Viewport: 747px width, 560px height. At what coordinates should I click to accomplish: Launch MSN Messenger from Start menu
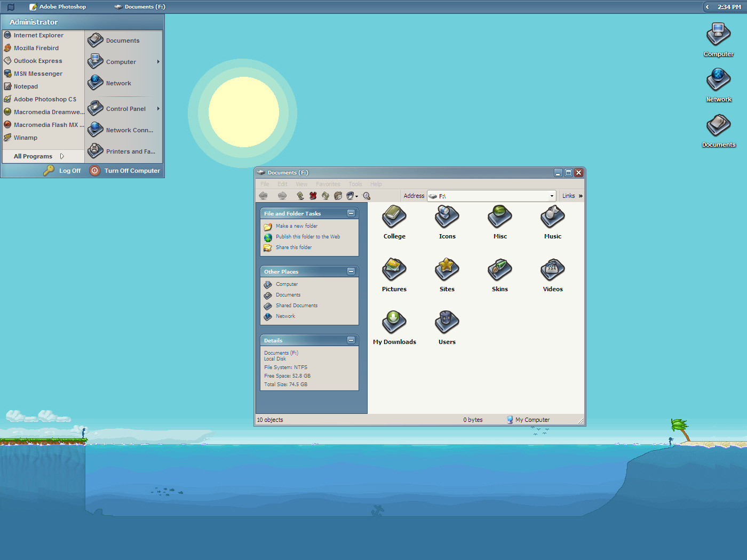coord(43,74)
